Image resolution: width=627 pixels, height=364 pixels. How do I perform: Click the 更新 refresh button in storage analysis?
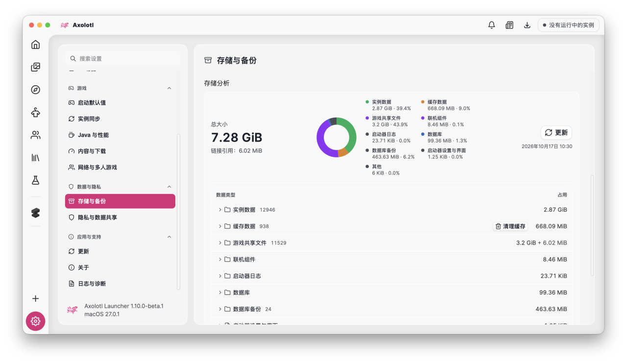(x=556, y=133)
